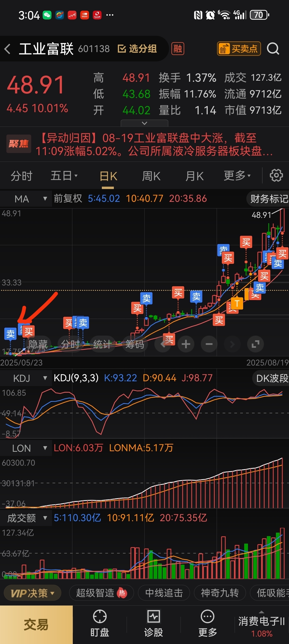Tap the WeChat notification icon
Screen dimensions: 289x644
click(47, 15)
